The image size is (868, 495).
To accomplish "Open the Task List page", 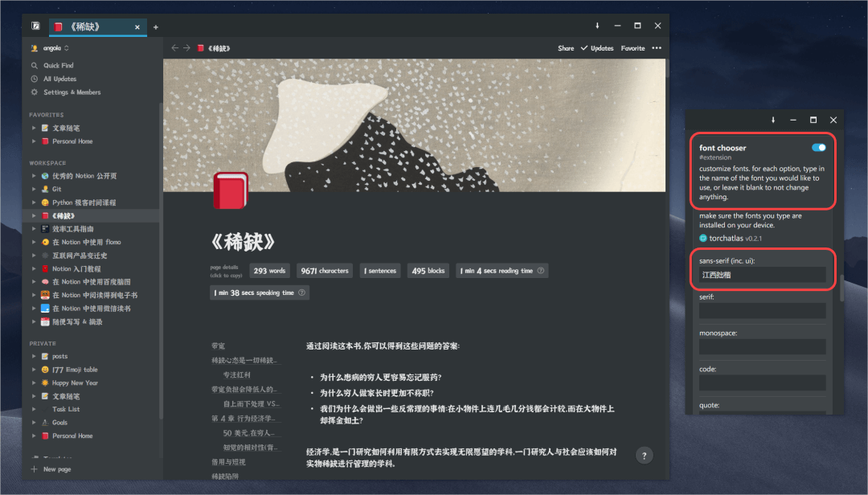I will (66, 409).
